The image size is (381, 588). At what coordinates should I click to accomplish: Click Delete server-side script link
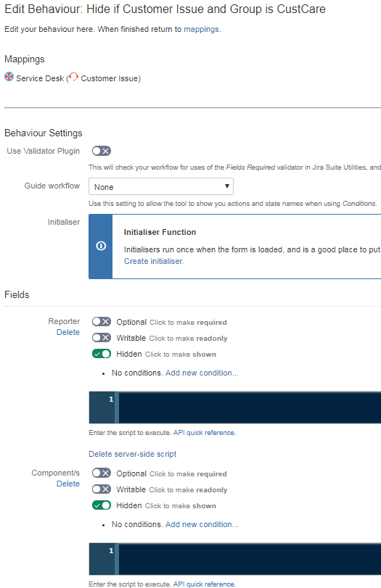(x=133, y=454)
